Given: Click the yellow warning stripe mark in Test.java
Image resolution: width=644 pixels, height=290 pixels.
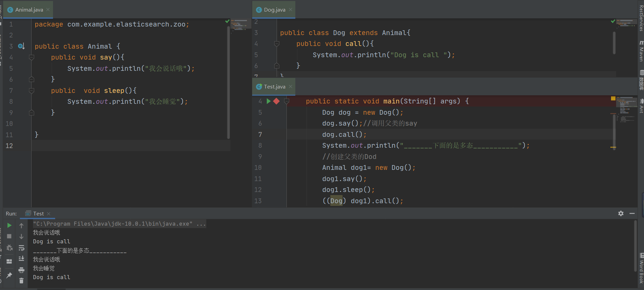Looking at the screenshot, I should click(x=613, y=147).
